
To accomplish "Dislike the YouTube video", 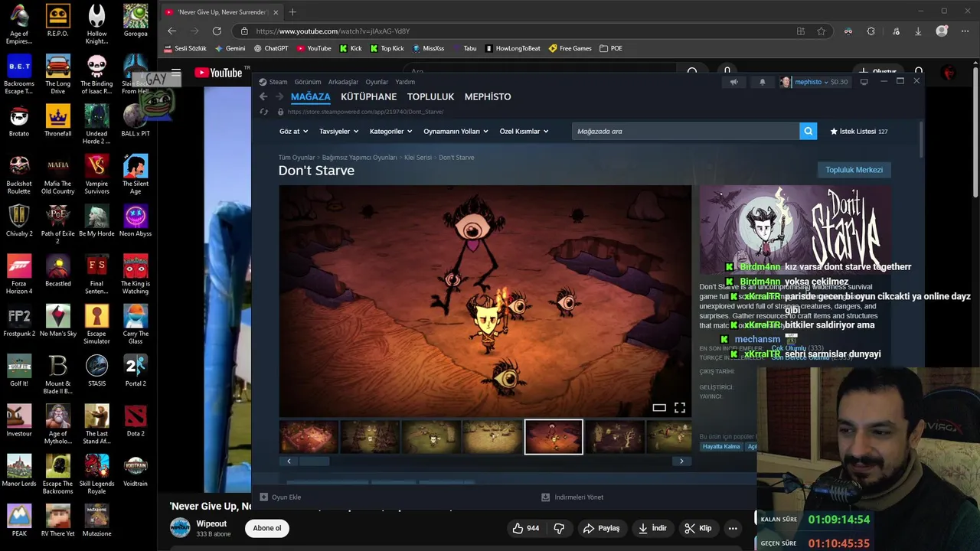I will point(559,528).
